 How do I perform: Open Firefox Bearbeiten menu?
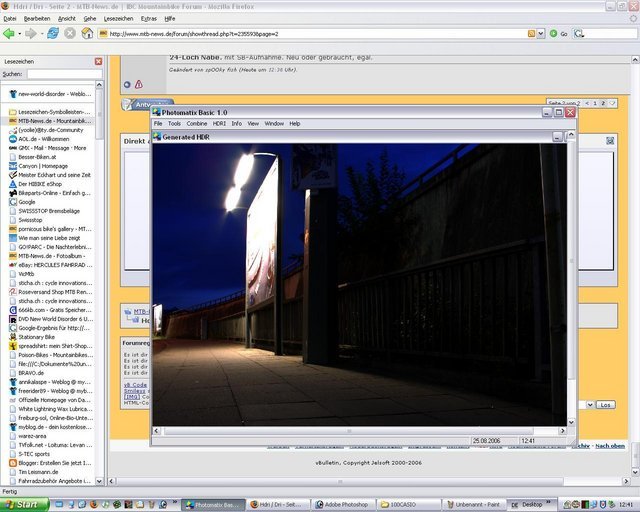[x=37, y=18]
